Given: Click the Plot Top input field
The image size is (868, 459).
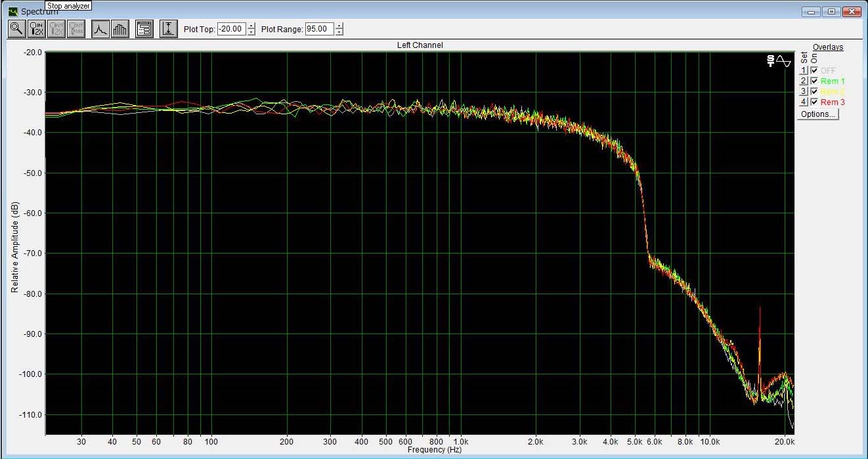Looking at the screenshot, I should coord(232,29).
